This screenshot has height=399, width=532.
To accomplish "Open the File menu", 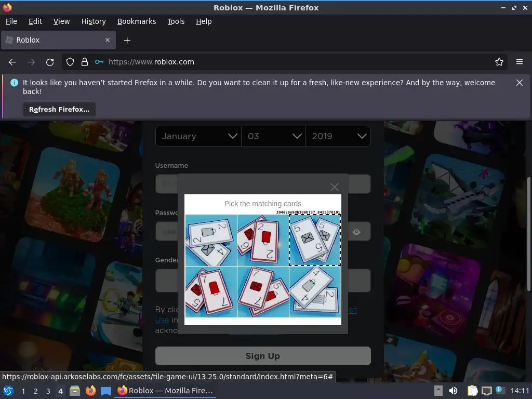I will pyautogui.click(x=11, y=21).
